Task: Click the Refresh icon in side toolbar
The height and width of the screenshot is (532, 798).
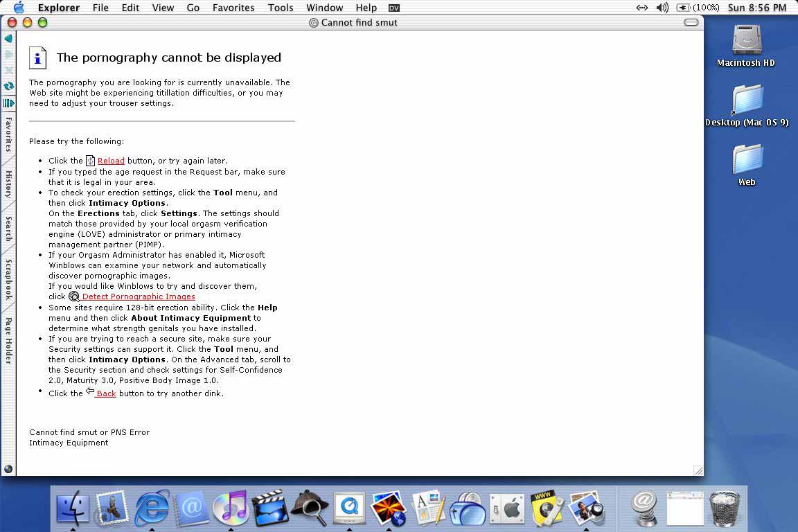Action: [8, 86]
